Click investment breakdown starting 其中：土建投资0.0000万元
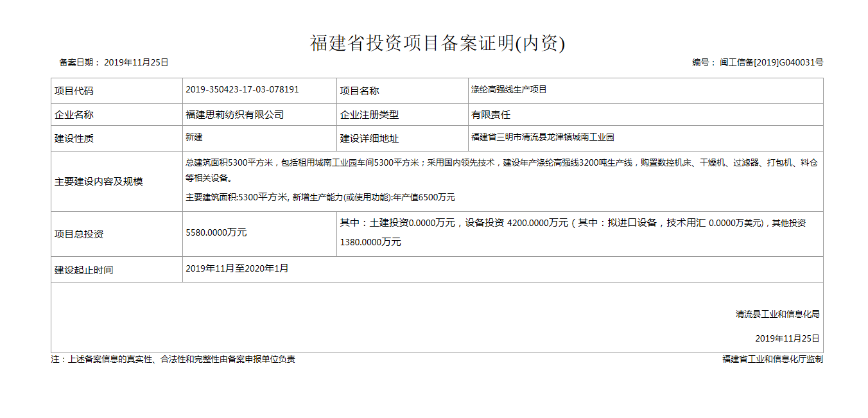868x418 pixels. (573, 232)
